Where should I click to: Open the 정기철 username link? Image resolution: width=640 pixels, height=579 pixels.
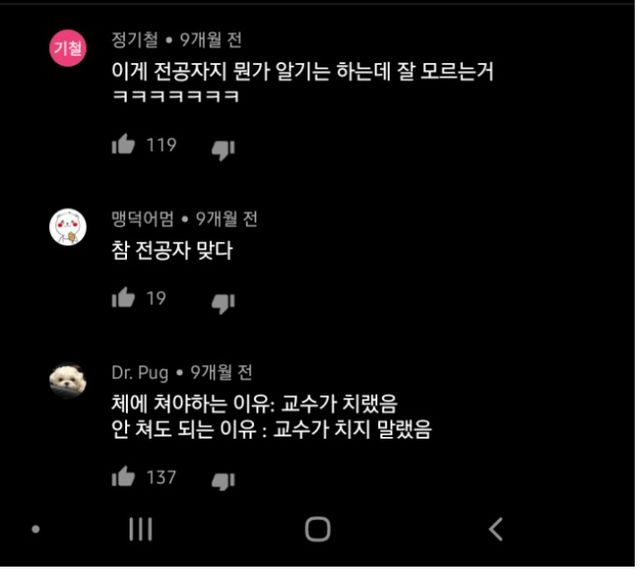coord(135,40)
